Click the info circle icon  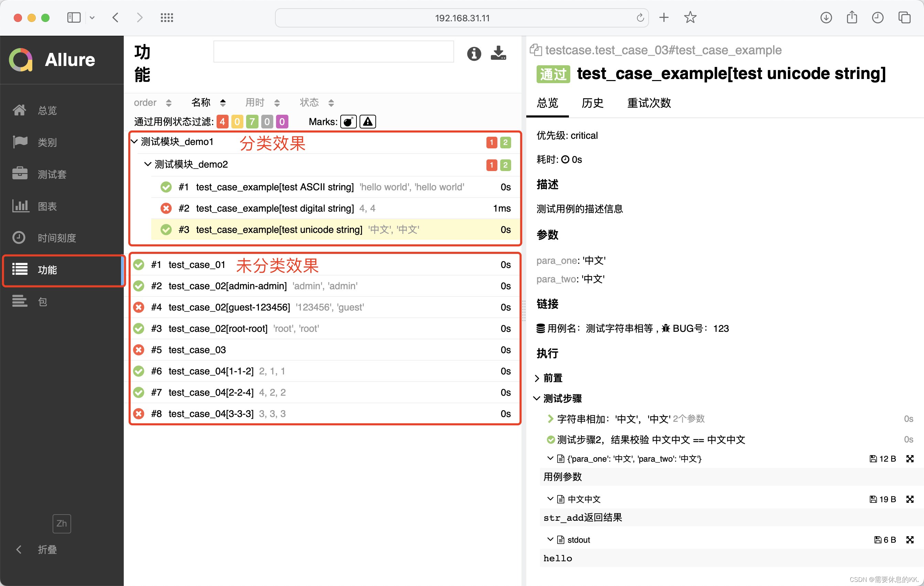(x=474, y=54)
